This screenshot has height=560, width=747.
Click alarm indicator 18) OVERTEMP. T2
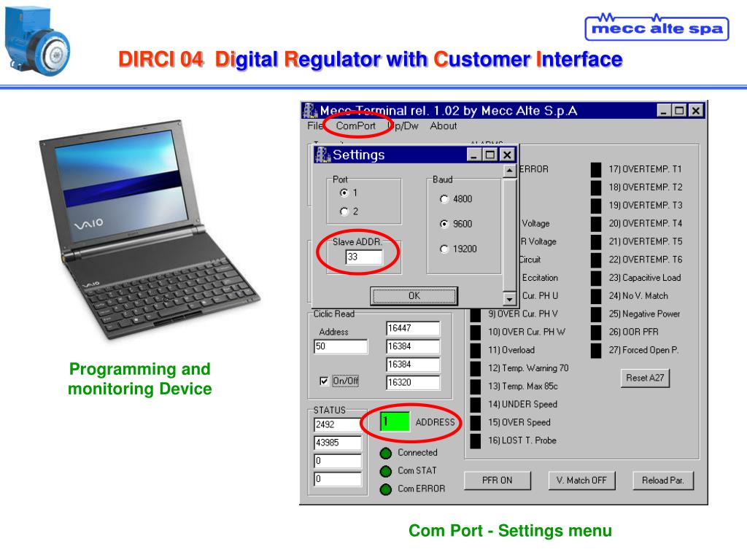click(x=595, y=187)
